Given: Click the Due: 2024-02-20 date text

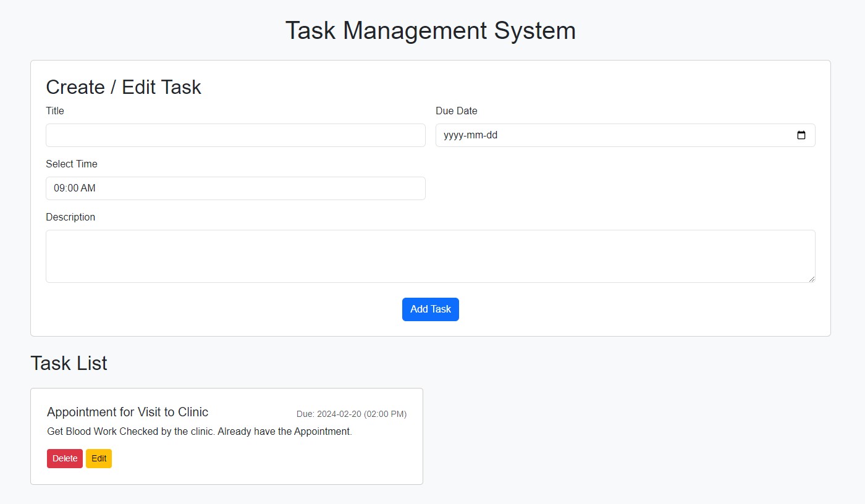Looking at the screenshot, I should click(351, 414).
